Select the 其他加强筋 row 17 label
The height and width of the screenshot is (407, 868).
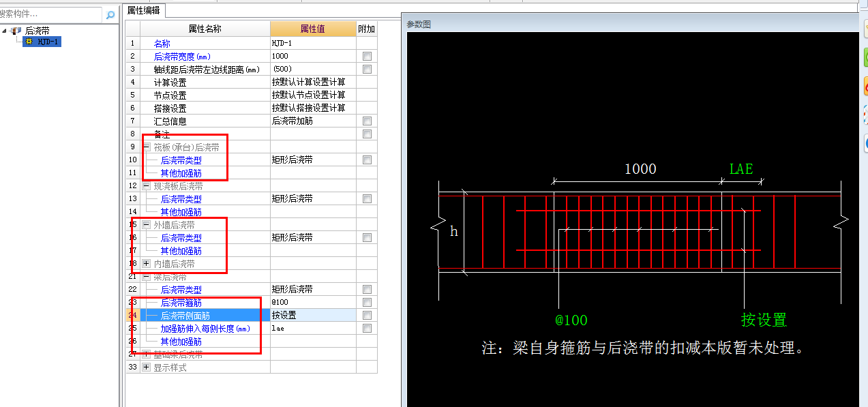(x=181, y=250)
